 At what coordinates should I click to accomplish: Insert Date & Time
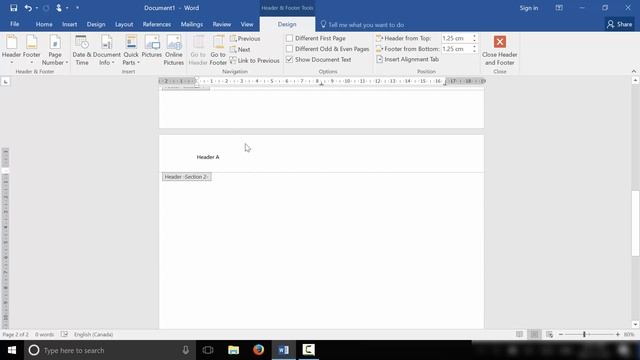pyautogui.click(x=82, y=50)
